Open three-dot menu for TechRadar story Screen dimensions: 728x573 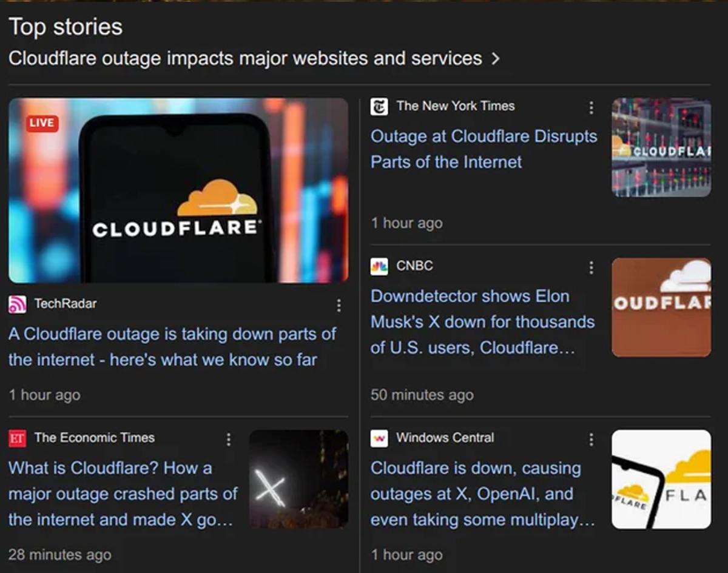point(339,305)
